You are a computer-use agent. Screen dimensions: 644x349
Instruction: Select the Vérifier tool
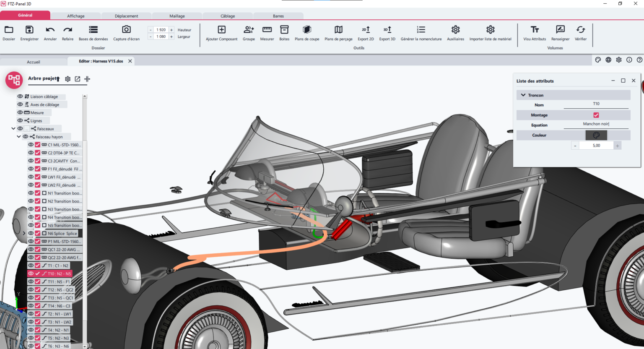[x=581, y=33]
